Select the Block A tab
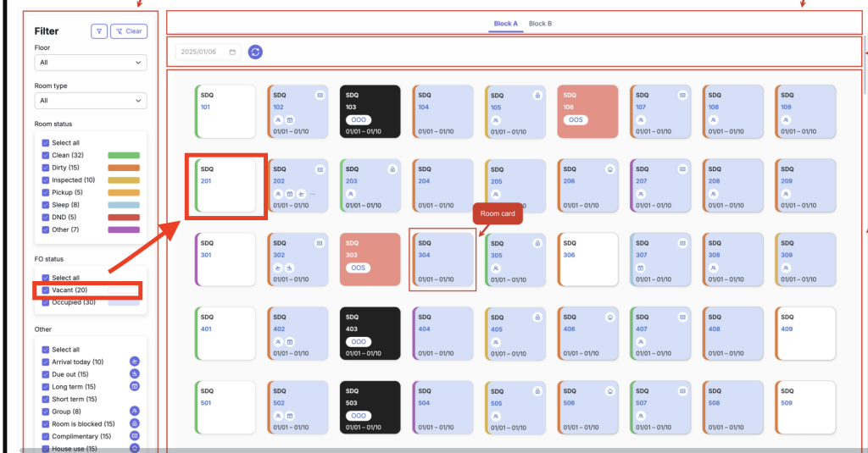 pos(505,24)
